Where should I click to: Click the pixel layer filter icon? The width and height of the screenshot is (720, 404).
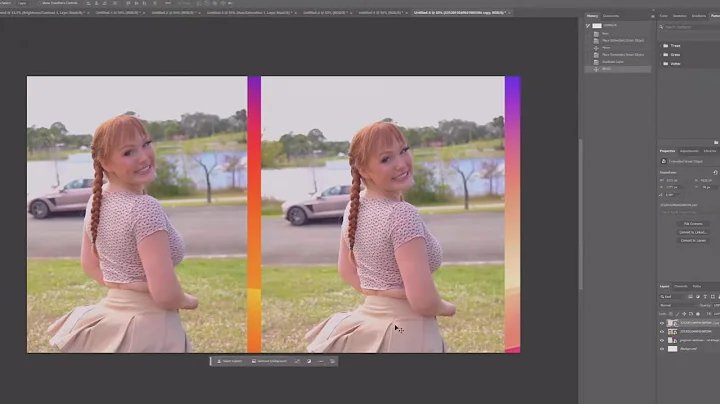pos(691,297)
